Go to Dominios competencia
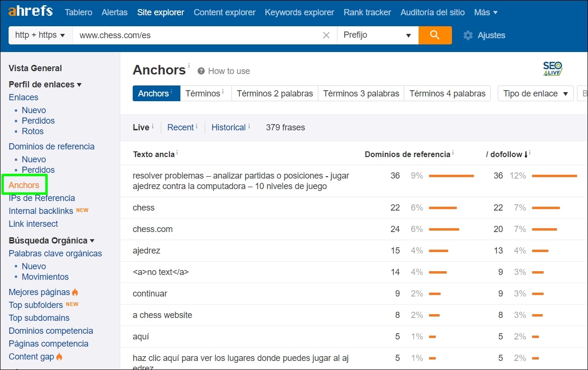This screenshot has height=370, width=588. point(51,330)
